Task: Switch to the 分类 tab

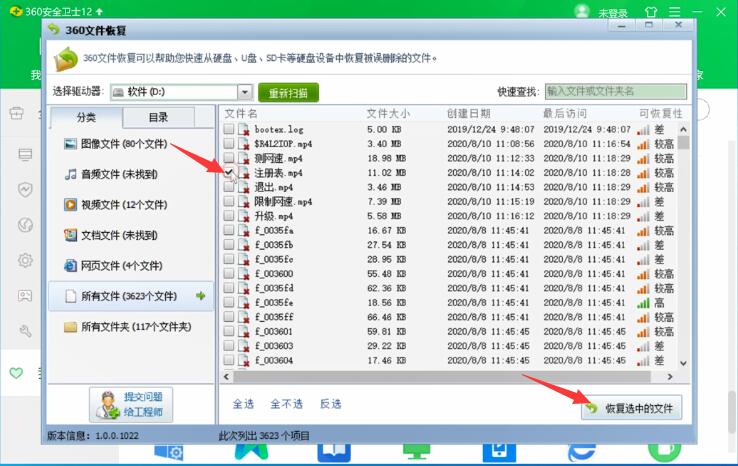Action: click(x=86, y=117)
